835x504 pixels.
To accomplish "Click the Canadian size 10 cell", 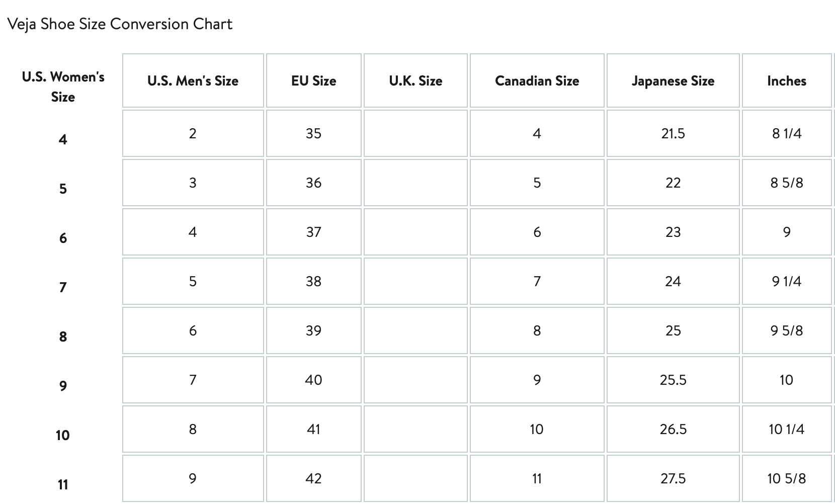I will coord(537,429).
